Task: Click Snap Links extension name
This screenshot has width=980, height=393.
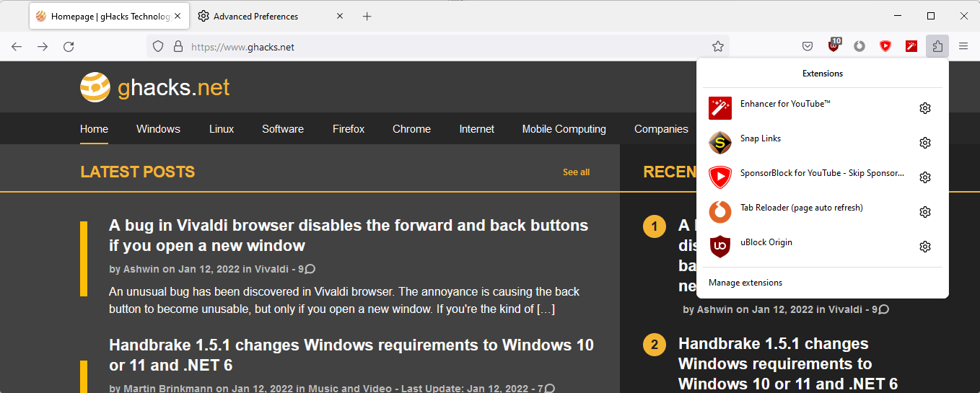Action: pos(761,138)
